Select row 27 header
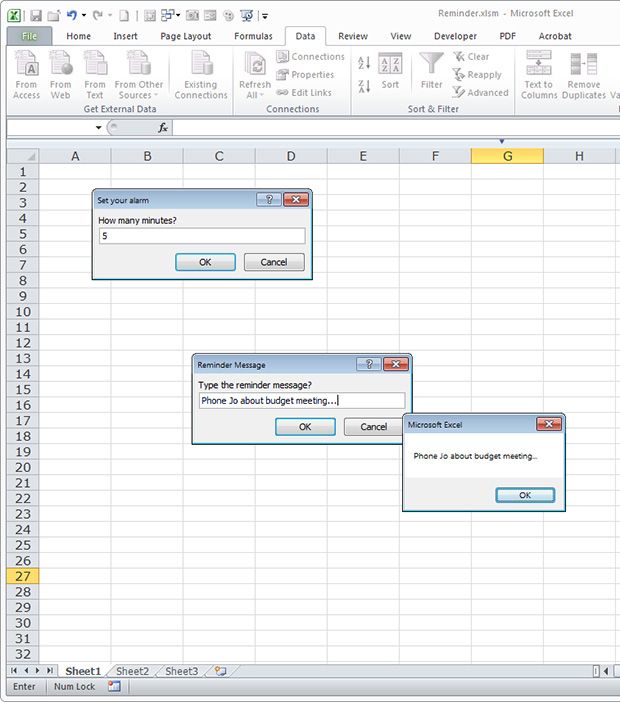 [23, 576]
